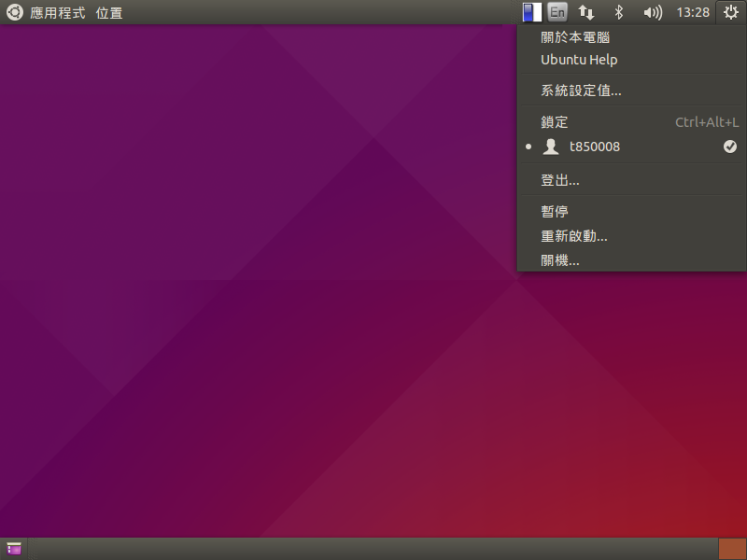Image resolution: width=747 pixels, height=560 pixels.
Task: Open the clock showing 13:28
Action: pyautogui.click(x=692, y=13)
